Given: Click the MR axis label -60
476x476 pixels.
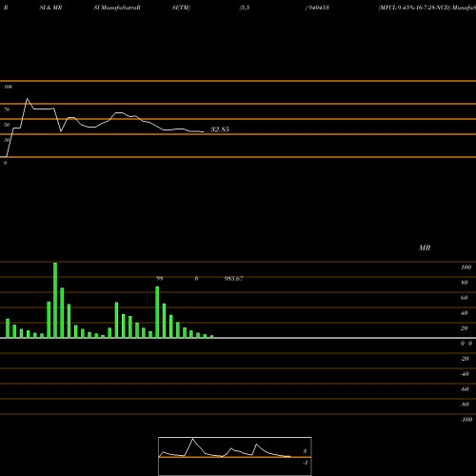Looking at the screenshot, I should coord(465,389).
